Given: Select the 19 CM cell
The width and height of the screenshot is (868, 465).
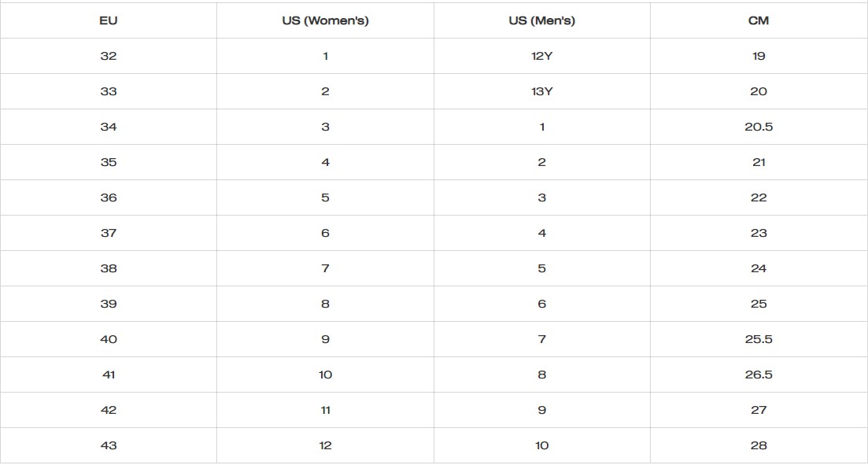Looking at the screenshot, I should 759,56.
